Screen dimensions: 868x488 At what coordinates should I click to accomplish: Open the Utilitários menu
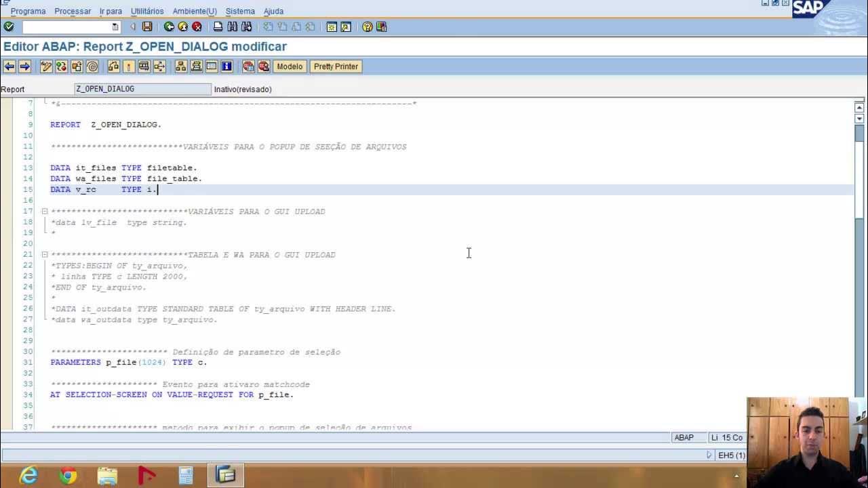click(x=147, y=11)
